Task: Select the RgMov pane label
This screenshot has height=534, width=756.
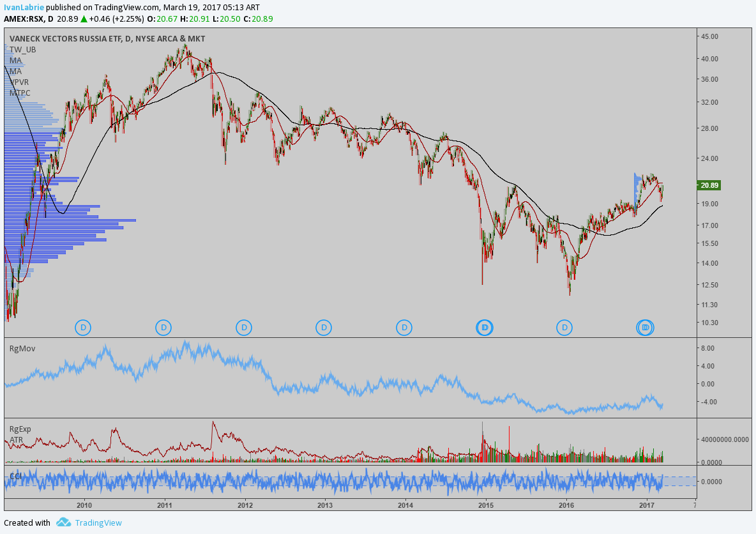Action: click(22, 348)
